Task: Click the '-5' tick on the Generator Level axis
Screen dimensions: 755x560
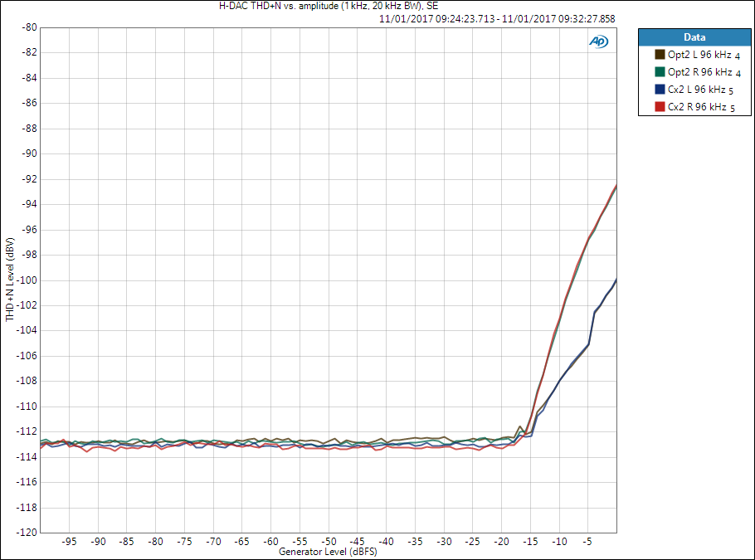Action: (x=587, y=542)
